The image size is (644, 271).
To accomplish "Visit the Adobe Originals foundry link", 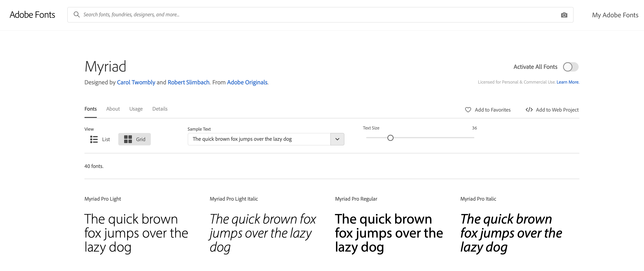I will pyautogui.click(x=247, y=82).
